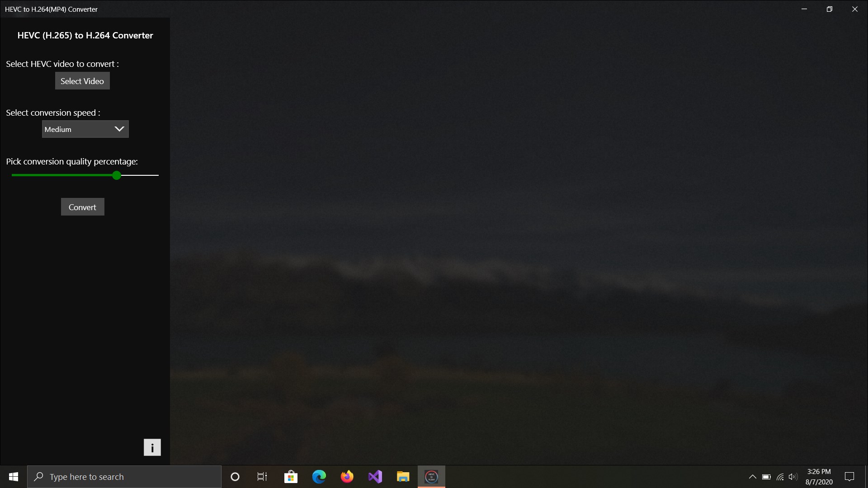The image size is (868, 488).
Task: Open File Explorer from the taskbar
Action: pos(403,477)
